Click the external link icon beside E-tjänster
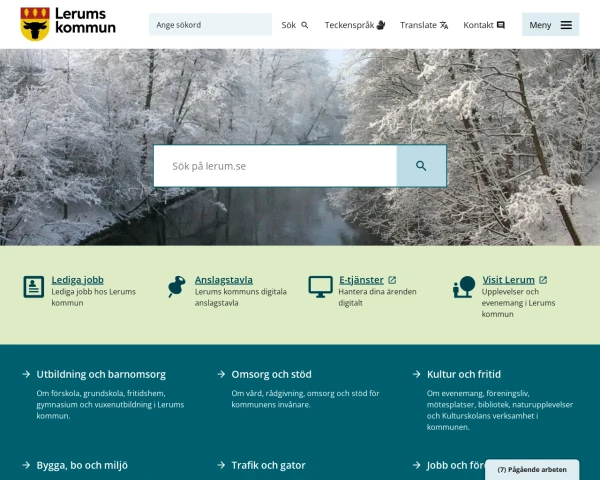 coord(392,280)
